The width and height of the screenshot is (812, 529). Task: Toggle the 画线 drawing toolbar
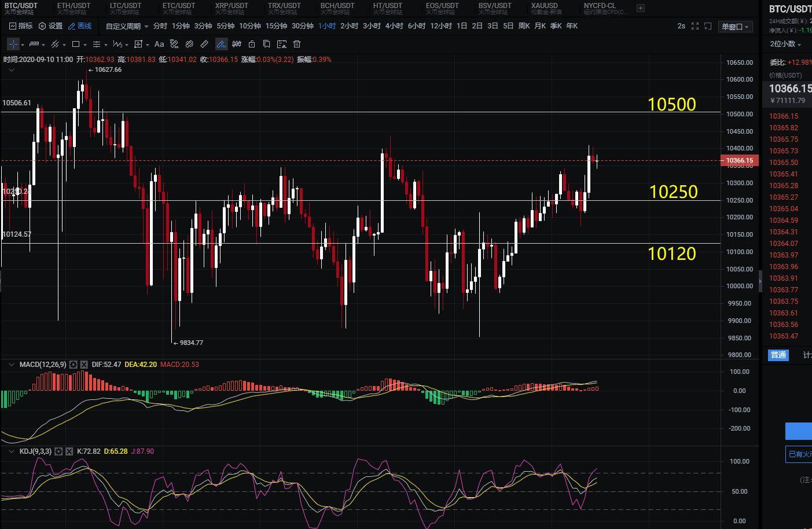(80, 26)
